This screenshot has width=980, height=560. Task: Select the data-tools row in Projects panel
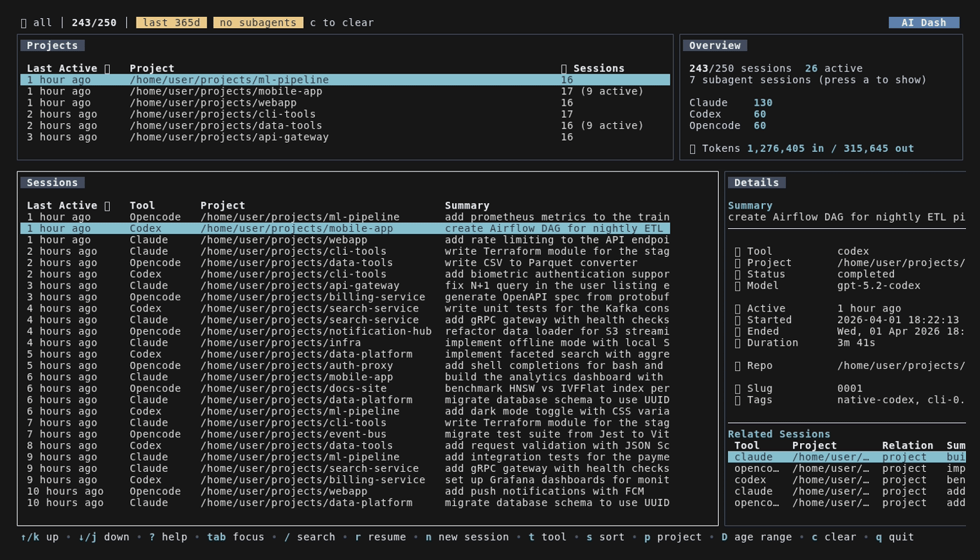(345, 125)
